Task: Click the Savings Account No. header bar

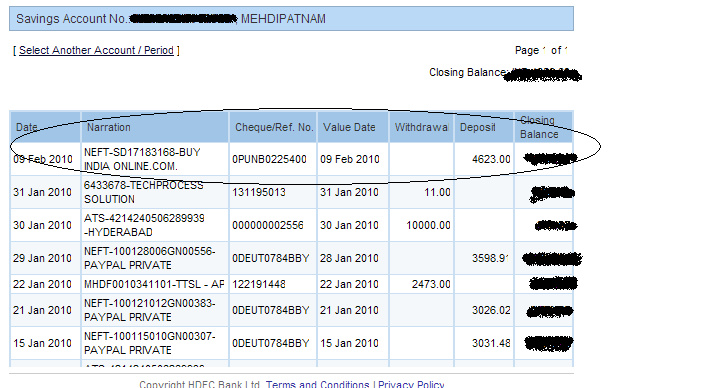Action: [292, 19]
